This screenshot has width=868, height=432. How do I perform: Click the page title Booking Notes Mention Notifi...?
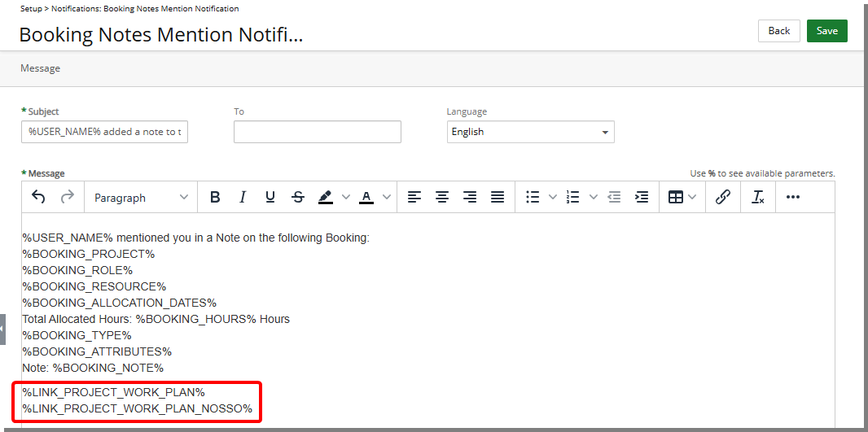161,34
